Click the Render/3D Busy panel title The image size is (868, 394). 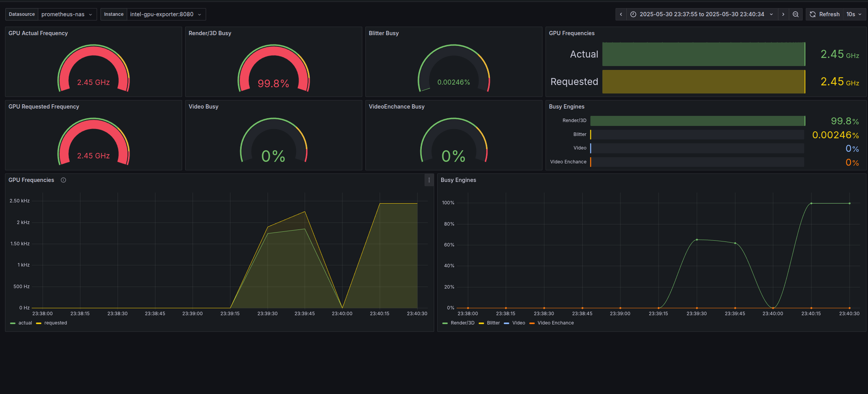(210, 33)
